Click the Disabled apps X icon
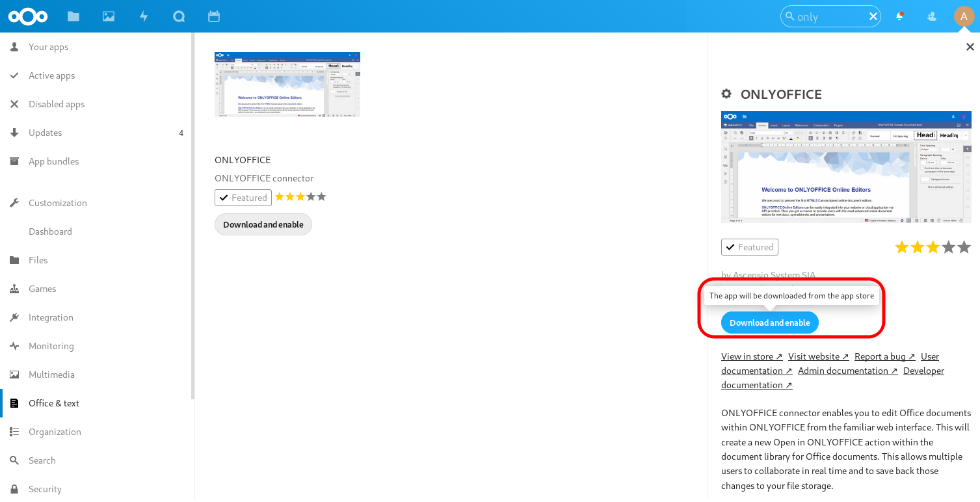This screenshot has width=980, height=502. pyautogui.click(x=14, y=104)
